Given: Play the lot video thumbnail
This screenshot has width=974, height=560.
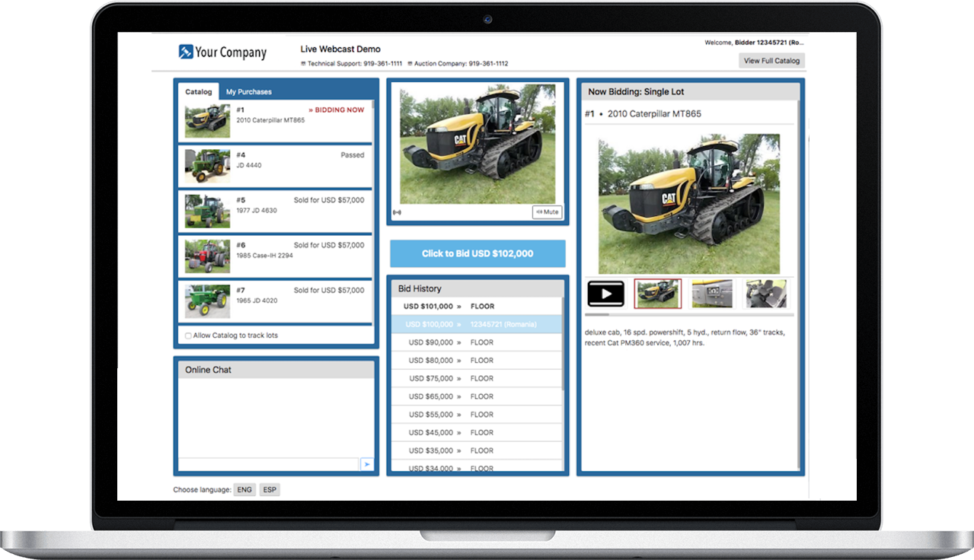Looking at the screenshot, I should (606, 294).
